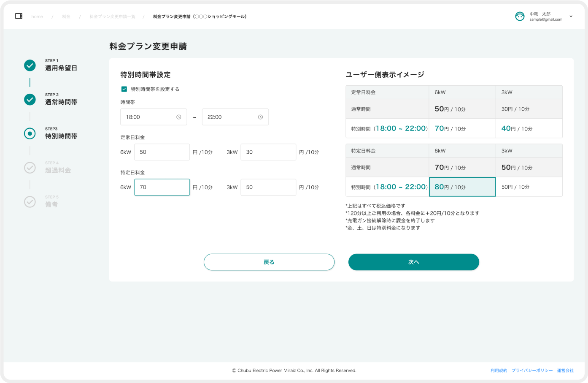Uncheck the 特別時間帯を設定する checkbox
Screen dimensions: 588x383
point(124,89)
